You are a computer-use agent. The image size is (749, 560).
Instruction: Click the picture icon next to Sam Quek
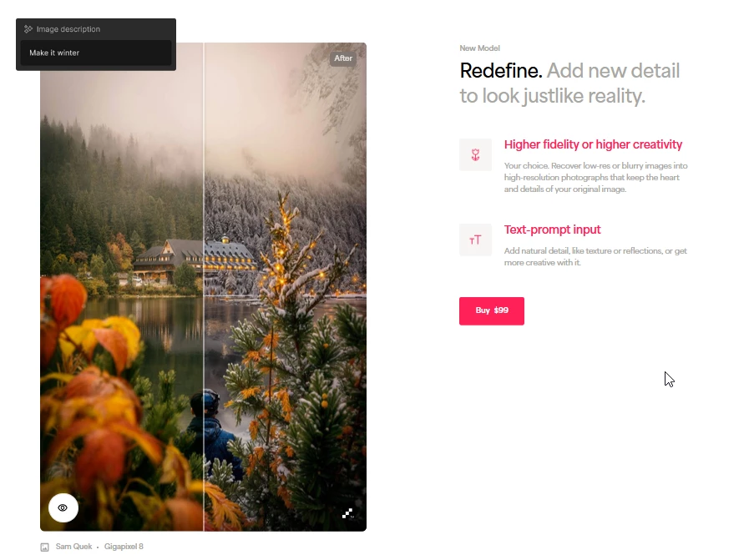click(x=44, y=547)
